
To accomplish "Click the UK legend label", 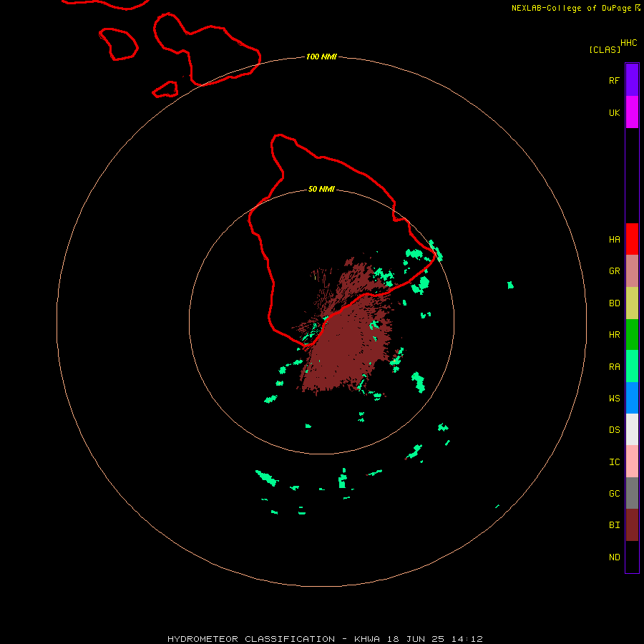I will tap(614, 112).
